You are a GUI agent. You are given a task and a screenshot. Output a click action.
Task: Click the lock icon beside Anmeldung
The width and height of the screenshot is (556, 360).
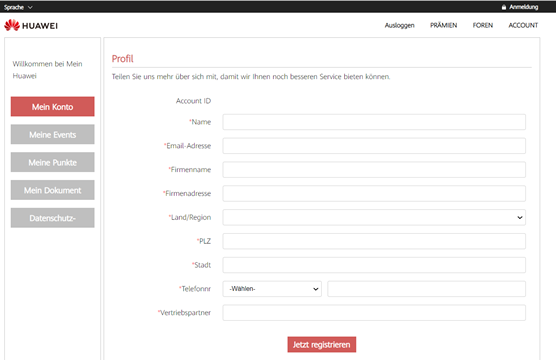[x=504, y=7]
